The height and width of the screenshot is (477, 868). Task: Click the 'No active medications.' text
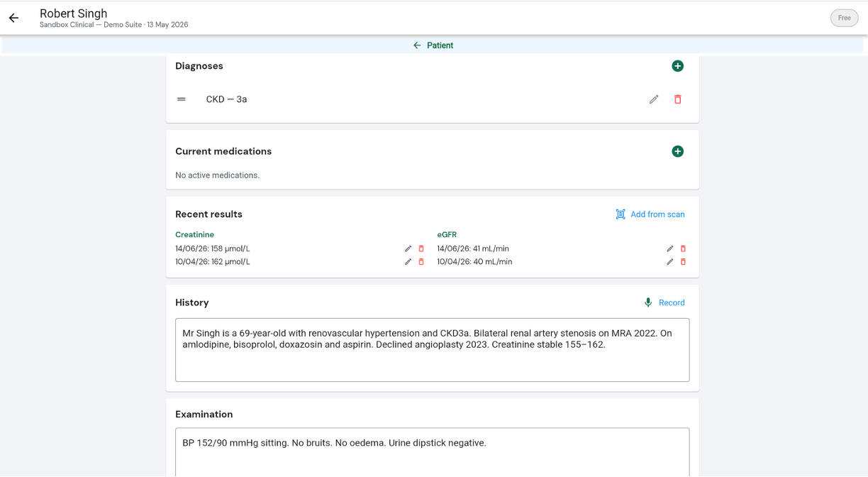(x=218, y=175)
